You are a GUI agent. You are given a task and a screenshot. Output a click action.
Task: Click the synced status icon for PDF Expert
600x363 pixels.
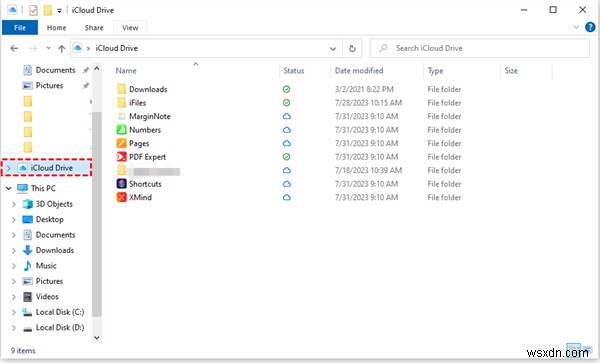point(286,157)
